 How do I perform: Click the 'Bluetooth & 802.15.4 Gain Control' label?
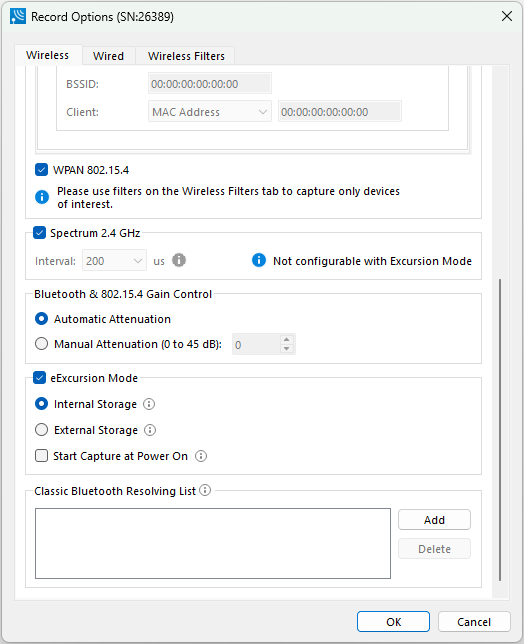click(123, 294)
